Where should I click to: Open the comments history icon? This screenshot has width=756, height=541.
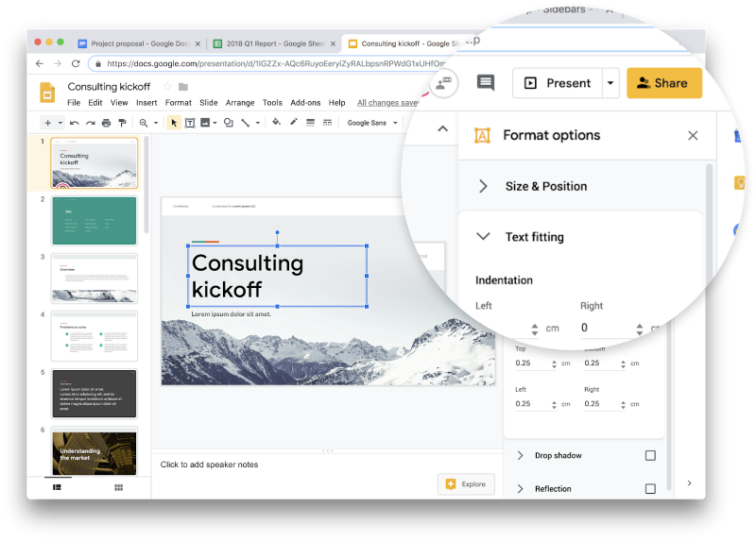tap(486, 83)
